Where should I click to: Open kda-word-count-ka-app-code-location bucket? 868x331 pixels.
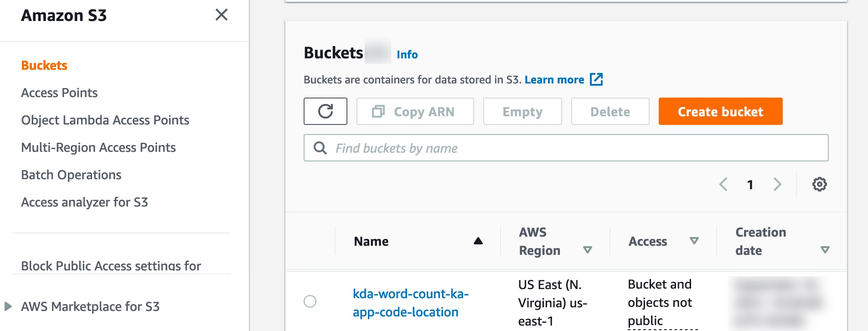point(411,303)
